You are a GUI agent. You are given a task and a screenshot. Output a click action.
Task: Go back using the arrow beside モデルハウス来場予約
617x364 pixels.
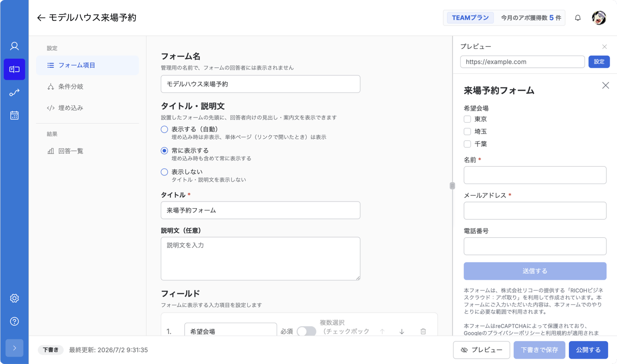click(41, 18)
